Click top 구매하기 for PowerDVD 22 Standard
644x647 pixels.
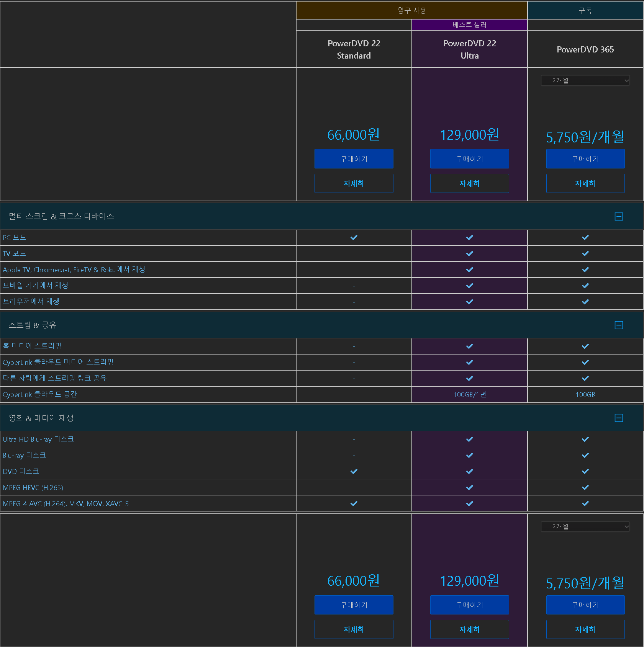point(354,158)
